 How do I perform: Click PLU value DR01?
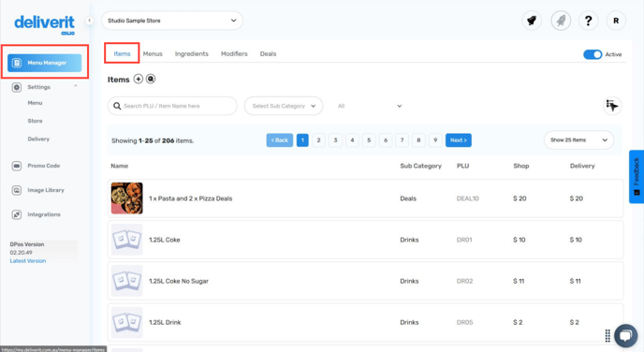[x=464, y=240]
